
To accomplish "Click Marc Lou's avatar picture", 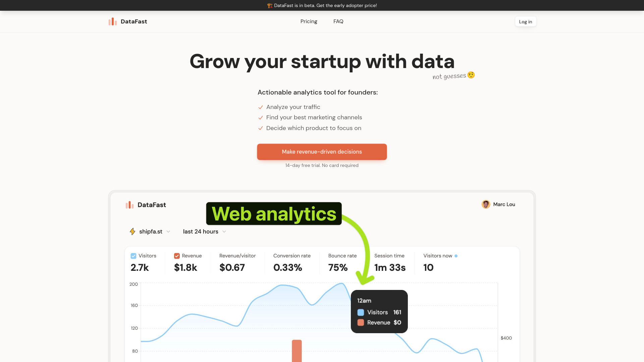I will pos(486,204).
